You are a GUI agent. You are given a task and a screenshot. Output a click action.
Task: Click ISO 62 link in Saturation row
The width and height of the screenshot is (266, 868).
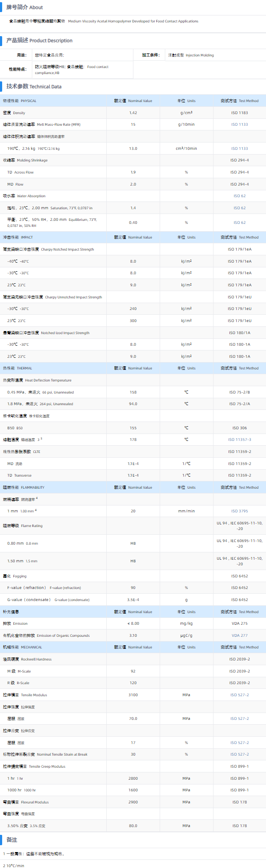point(239,208)
